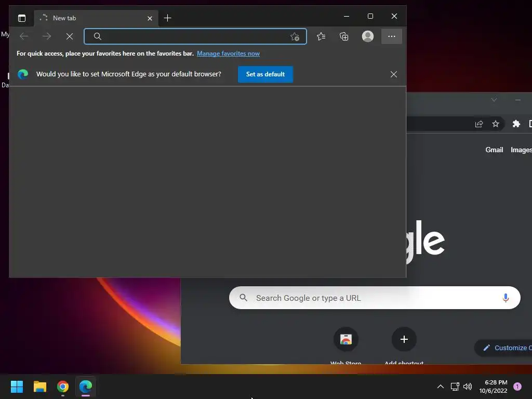Follow the Manage favorites now link

click(228, 54)
